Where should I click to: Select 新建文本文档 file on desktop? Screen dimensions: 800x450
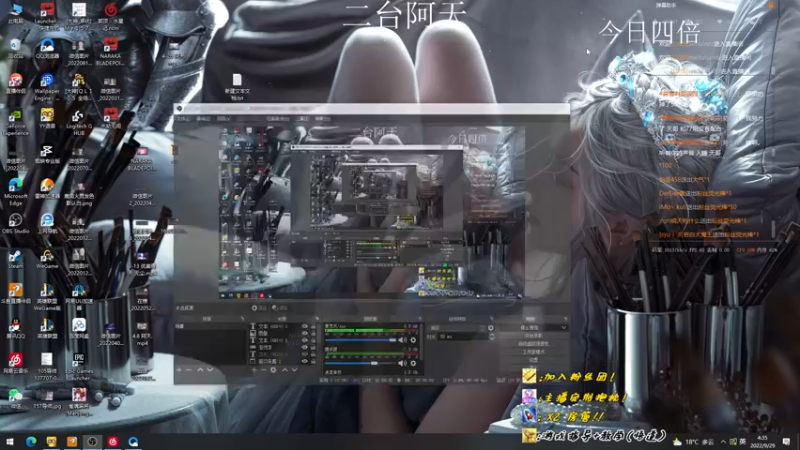click(x=237, y=86)
